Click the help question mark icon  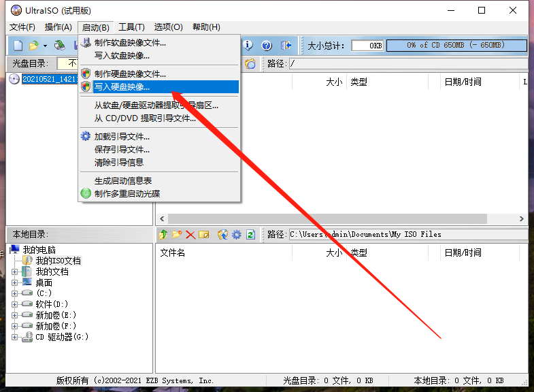click(267, 46)
